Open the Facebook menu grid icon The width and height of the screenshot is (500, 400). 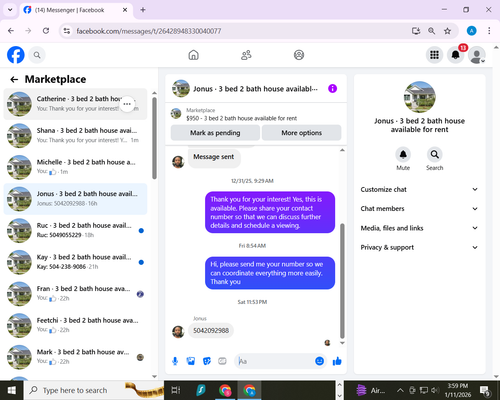tap(434, 55)
